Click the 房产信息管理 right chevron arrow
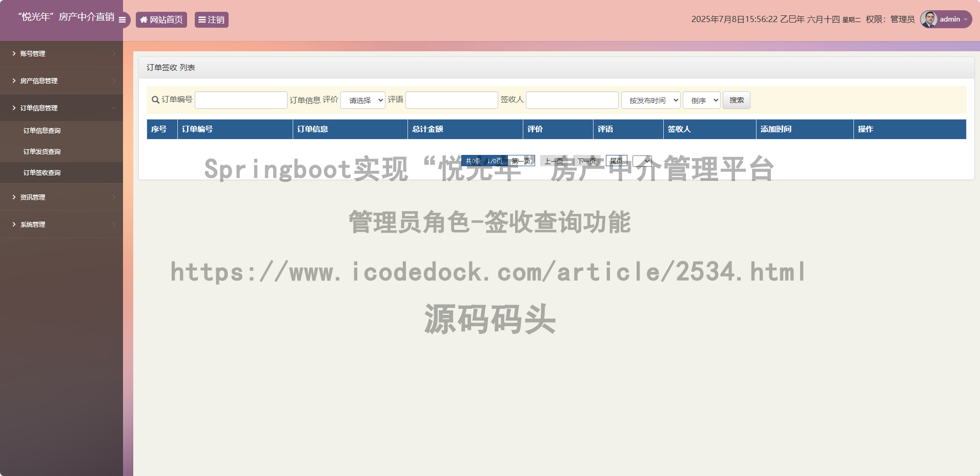 tap(114, 81)
